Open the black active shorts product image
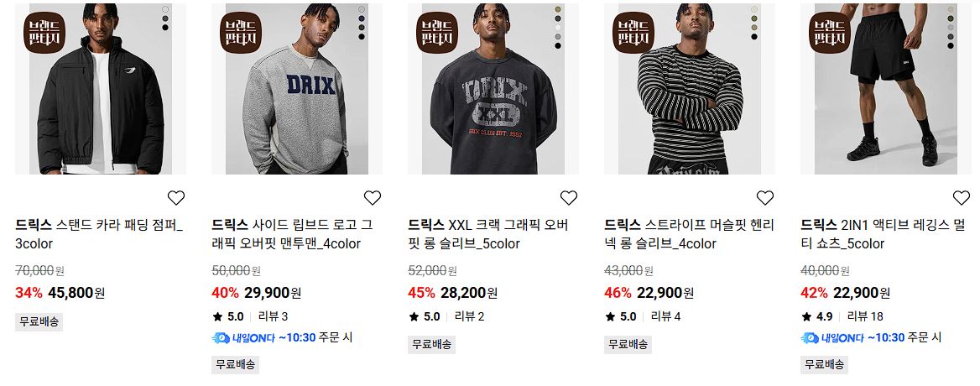Image resolution: width=980 pixels, height=386 pixels. pyautogui.click(x=886, y=89)
